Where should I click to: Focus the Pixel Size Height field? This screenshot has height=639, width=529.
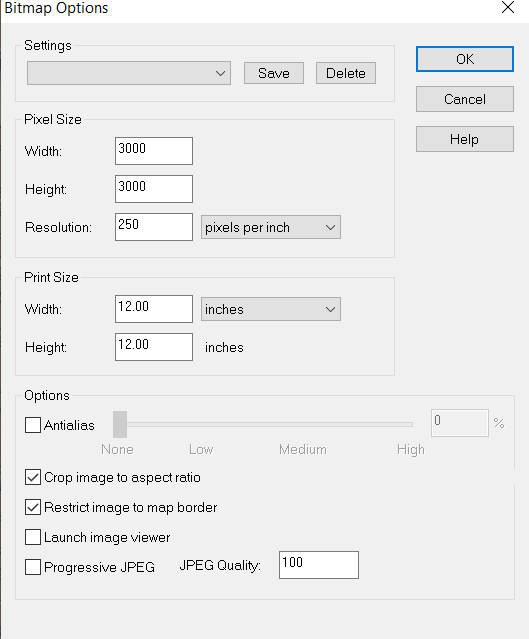154,189
